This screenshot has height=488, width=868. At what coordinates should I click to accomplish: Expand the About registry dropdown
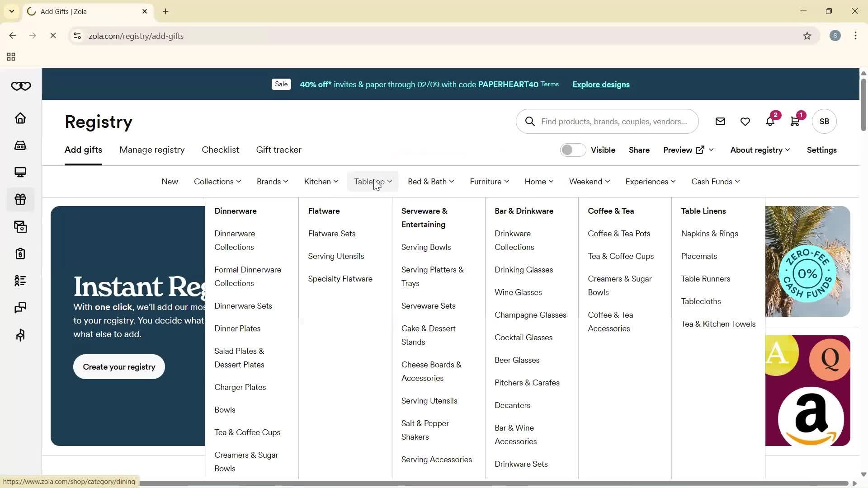click(x=759, y=150)
